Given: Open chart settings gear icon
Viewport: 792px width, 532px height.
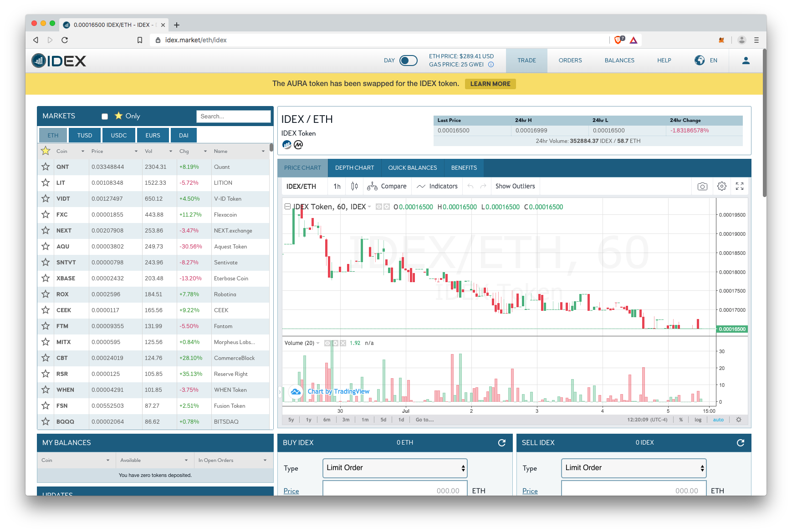Looking at the screenshot, I should [x=721, y=186].
